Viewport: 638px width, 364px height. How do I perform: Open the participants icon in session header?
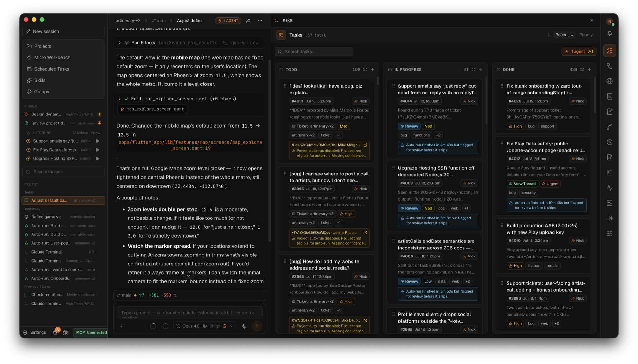click(248, 21)
